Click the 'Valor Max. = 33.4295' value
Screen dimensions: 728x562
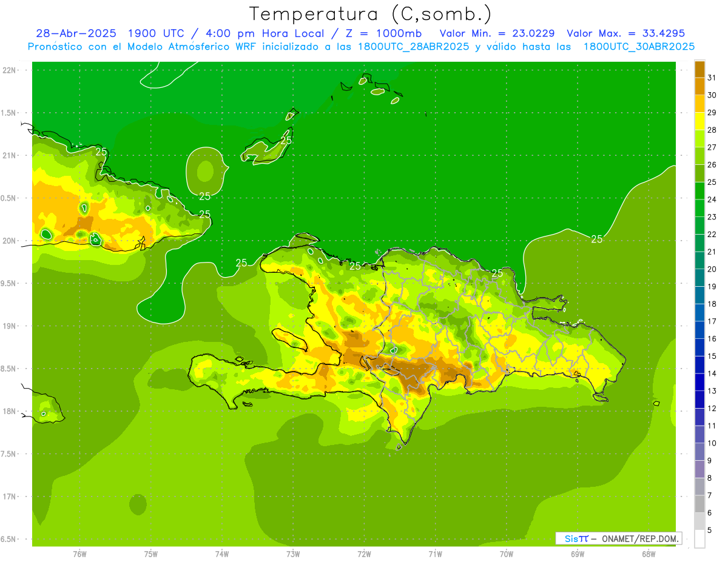point(626,33)
